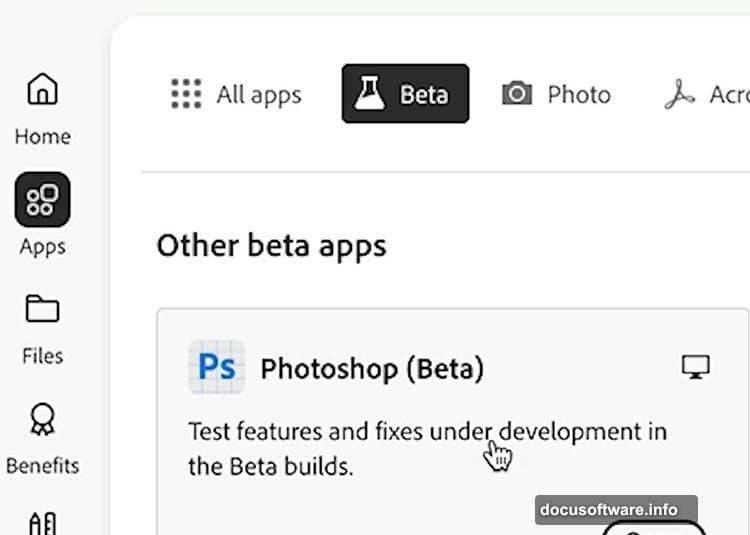The width and height of the screenshot is (750, 535).
Task: Open the Files folder icon
Action: (x=42, y=309)
